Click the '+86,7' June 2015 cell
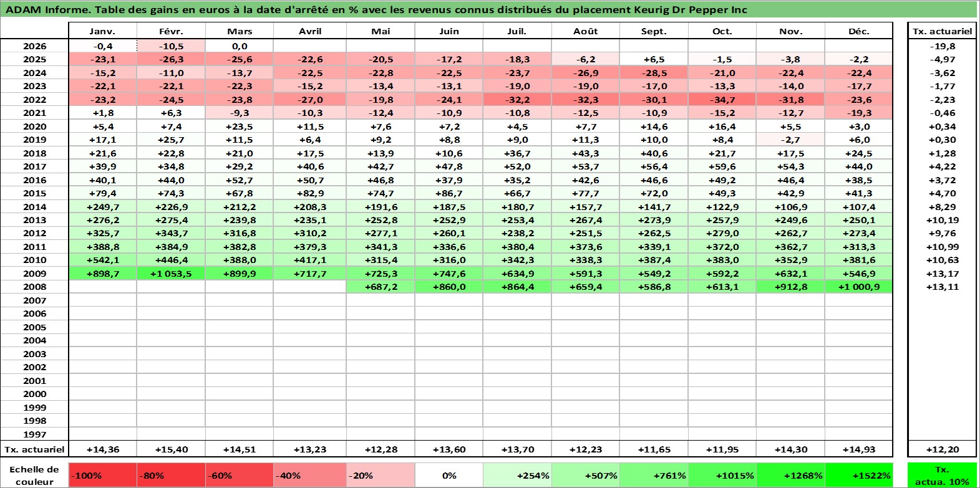The width and height of the screenshot is (980, 488). (x=449, y=193)
